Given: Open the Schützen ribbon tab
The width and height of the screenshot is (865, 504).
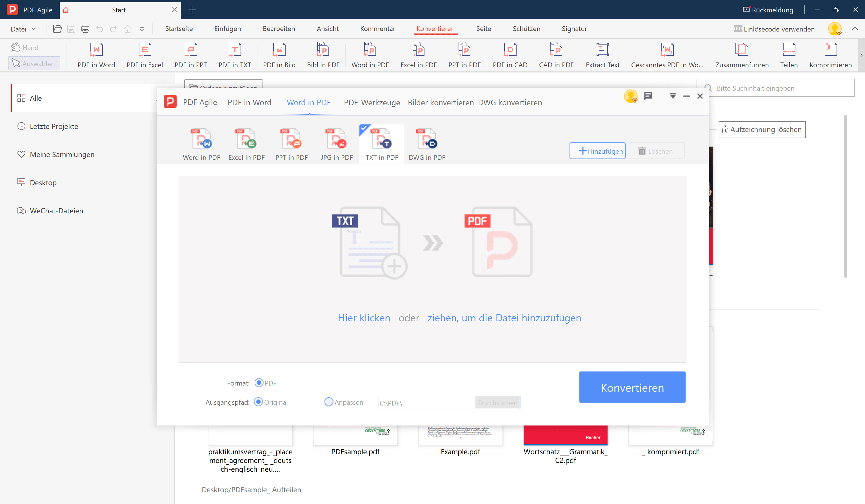Looking at the screenshot, I should [x=526, y=29].
